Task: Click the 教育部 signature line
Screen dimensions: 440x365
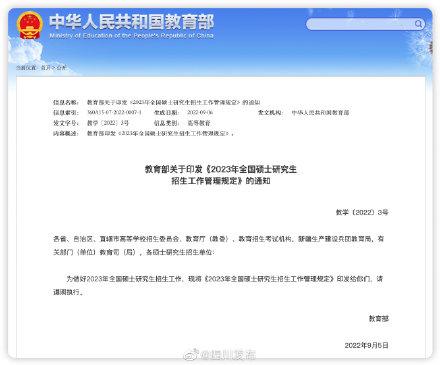Action: (379, 319)
